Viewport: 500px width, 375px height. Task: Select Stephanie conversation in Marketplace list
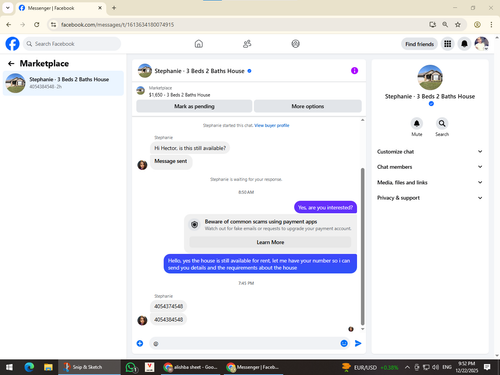63,83
